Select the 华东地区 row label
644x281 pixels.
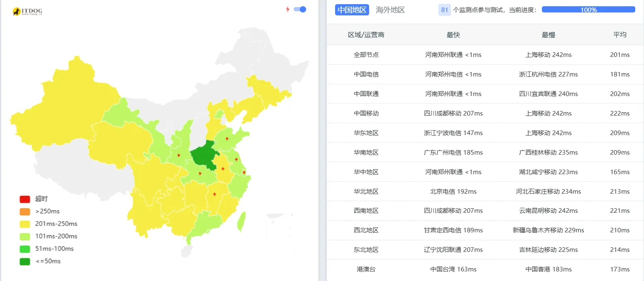pyautogui.click(x=366, y=133)
